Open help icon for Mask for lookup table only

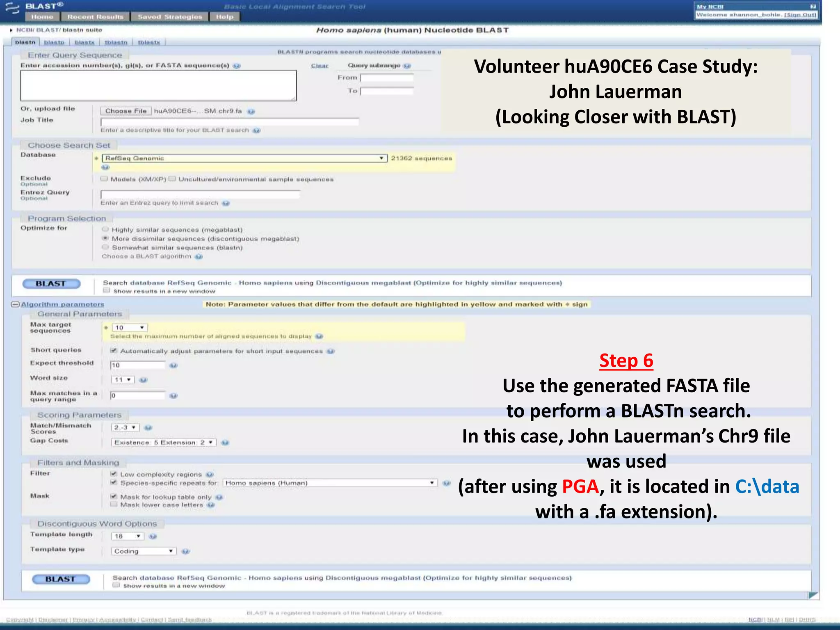(219, 497)
